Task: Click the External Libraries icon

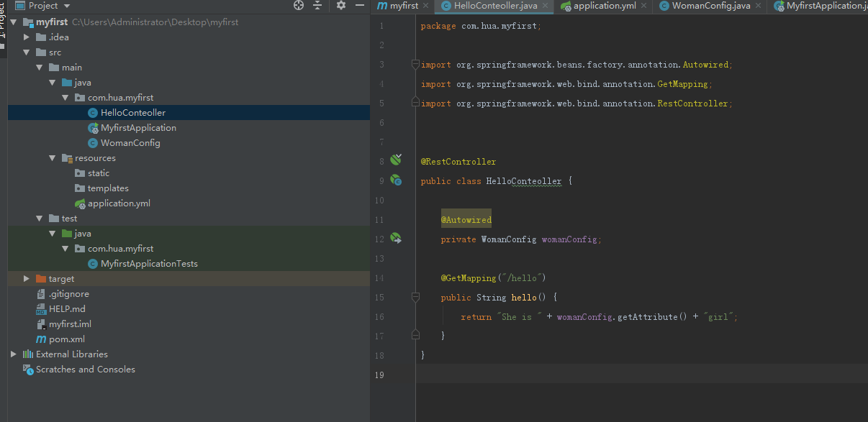Action: click(29, 354)
